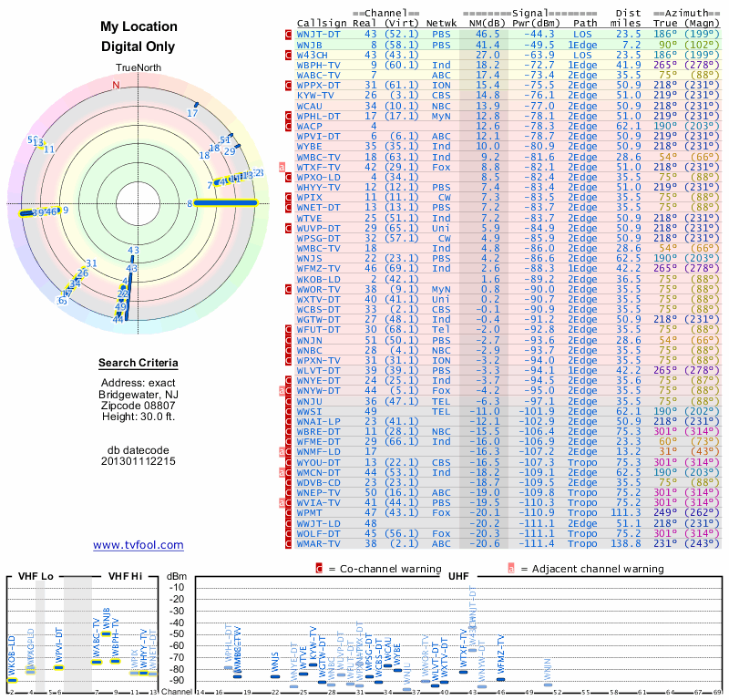Click the adjacent channel icon beside WNYW-DT
Image resolution: width=729 pixels, height=700 pixels.
pos(282,390)
